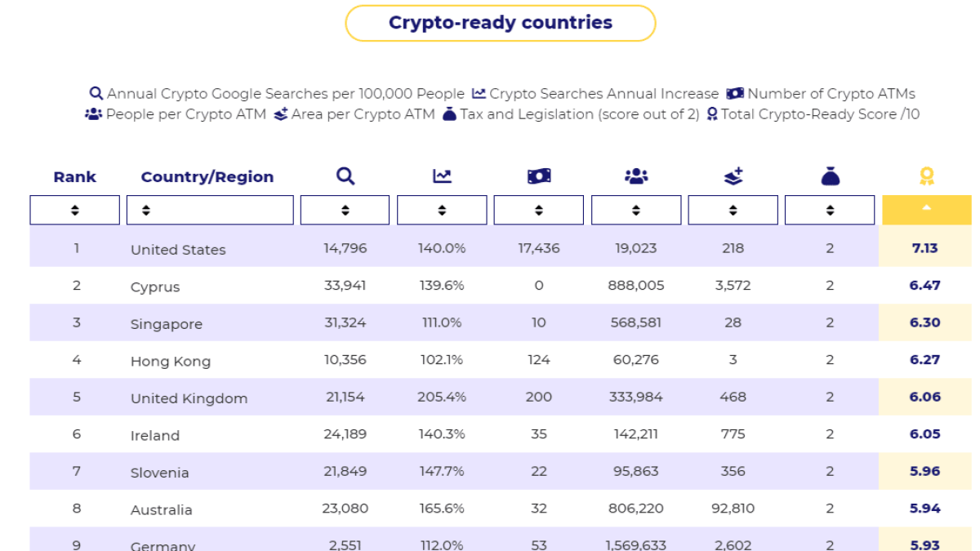Click the Country/Region column header label
Viewport: 980px width, 551px height.
click(207, 177)
